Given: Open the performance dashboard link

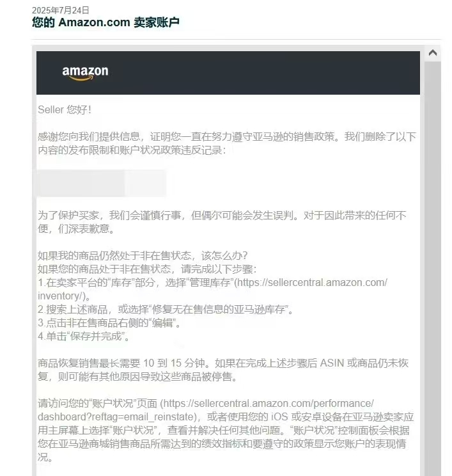Looking at the screenshot, I should click(x=206, y=410).
